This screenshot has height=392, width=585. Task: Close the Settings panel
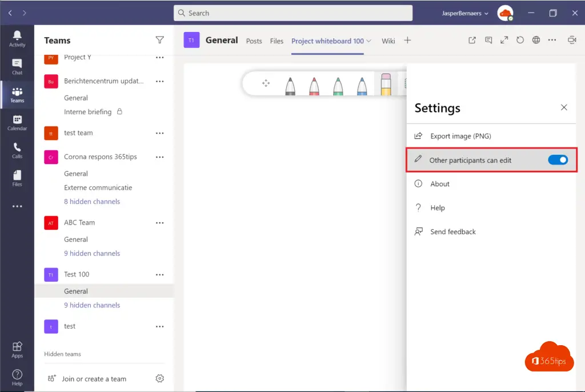[x=564, y=107]
